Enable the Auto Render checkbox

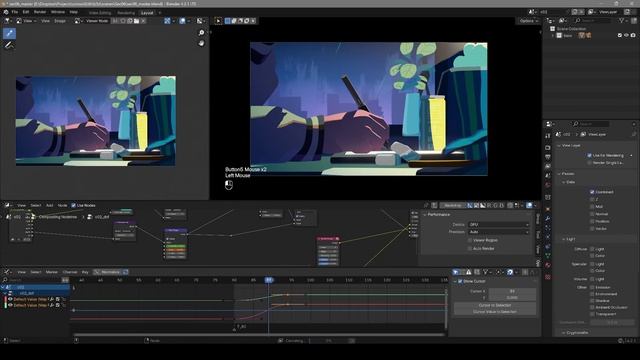[x=470, y=248]
